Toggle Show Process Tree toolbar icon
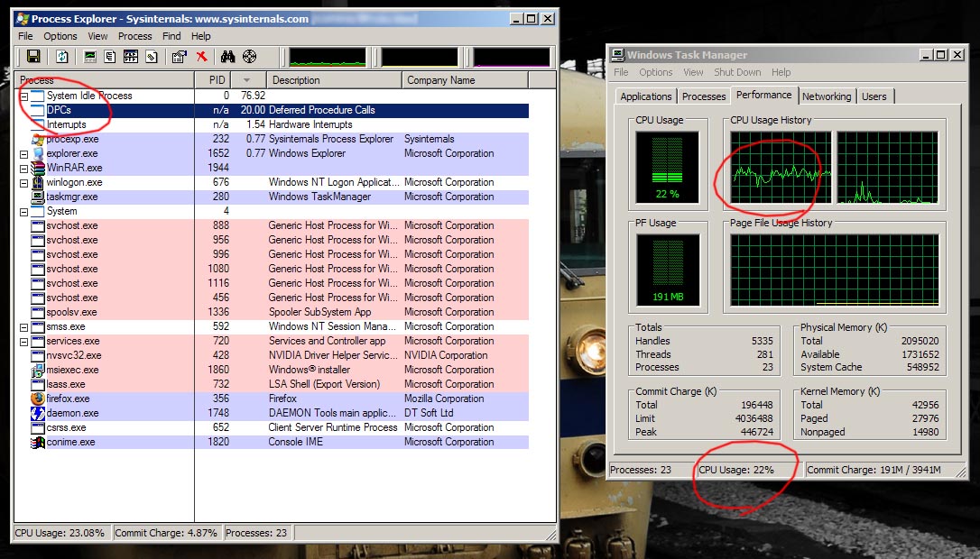The width and height of the screenshot is (980, 559). 110,57
